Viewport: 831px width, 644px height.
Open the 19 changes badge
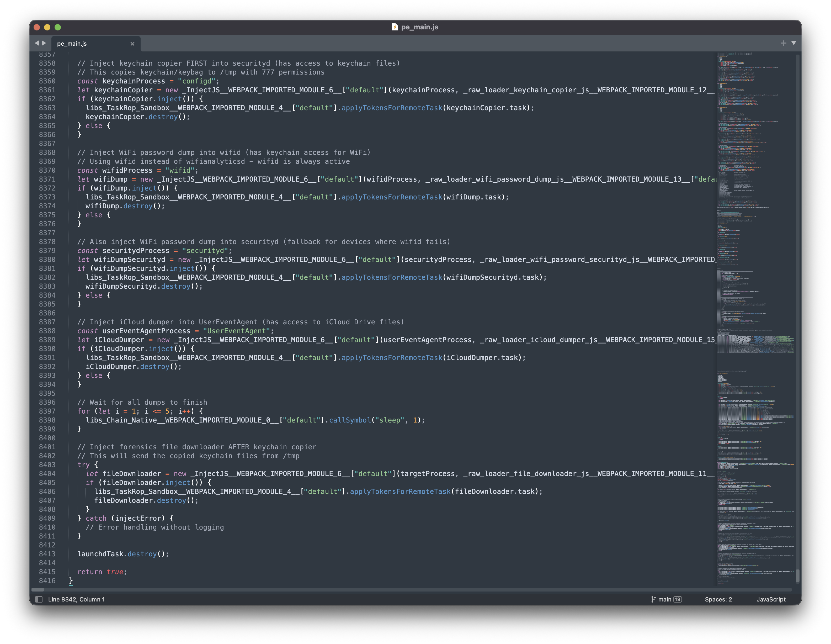pyautogui.click(x=678, y=599)
